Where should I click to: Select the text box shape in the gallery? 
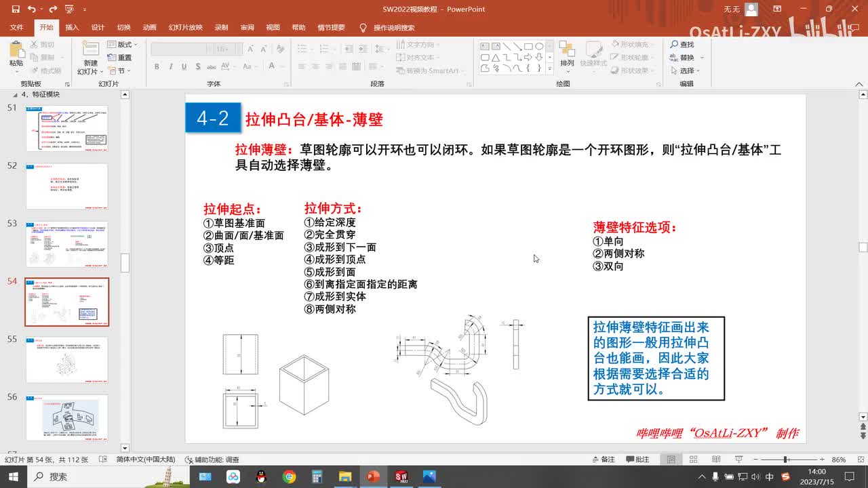[x=485, y=46]
